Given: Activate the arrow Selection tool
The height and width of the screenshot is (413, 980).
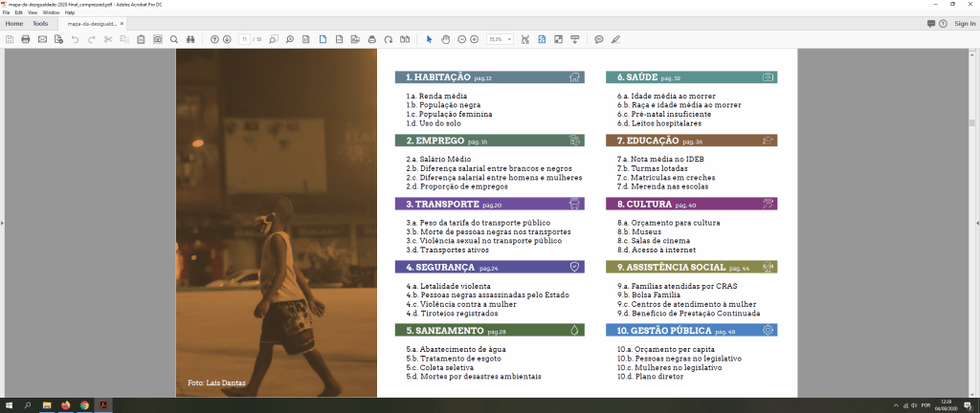Looking at the screenshot, I should [429, 39].
